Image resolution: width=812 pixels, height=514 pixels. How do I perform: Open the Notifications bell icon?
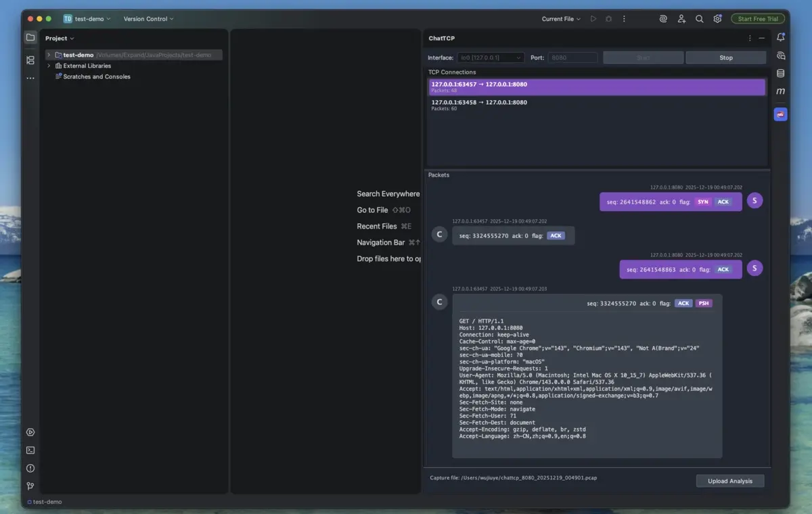[780, 37]
